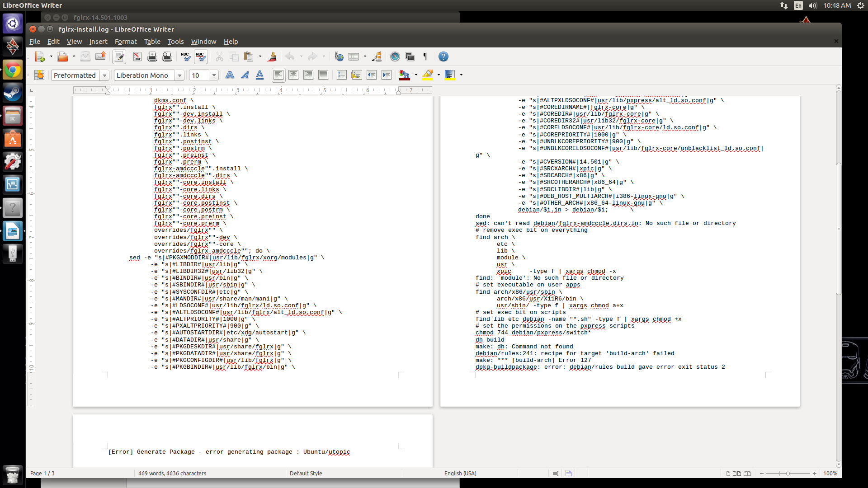Apply the yellow highlighting color

[427, 75]
